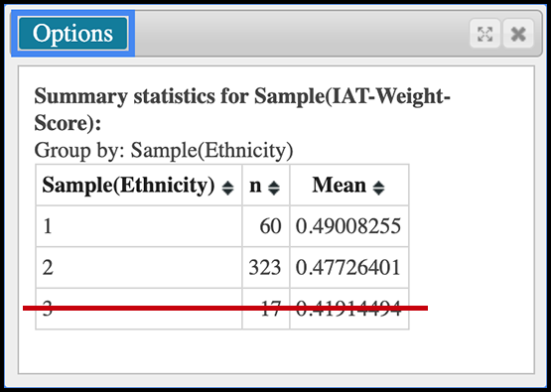Click the Mean column header text
This screenshot has width=551, height=392.
[x=340, y=186]
